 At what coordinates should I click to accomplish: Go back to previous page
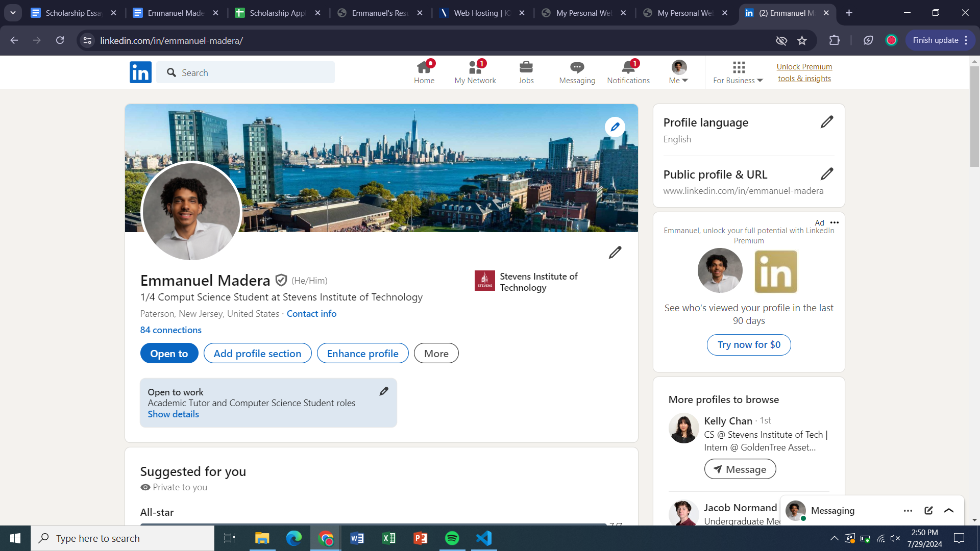[14, 40]
